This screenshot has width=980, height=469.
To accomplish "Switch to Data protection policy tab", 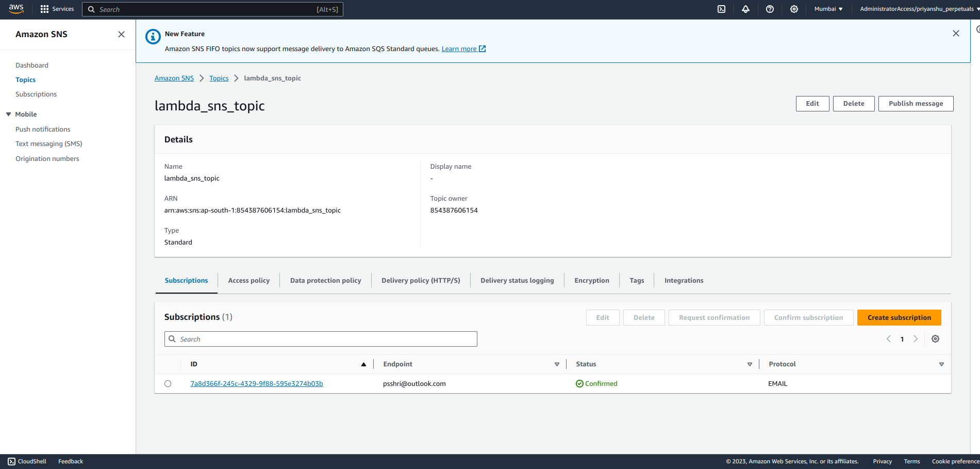I will [326, 280].
